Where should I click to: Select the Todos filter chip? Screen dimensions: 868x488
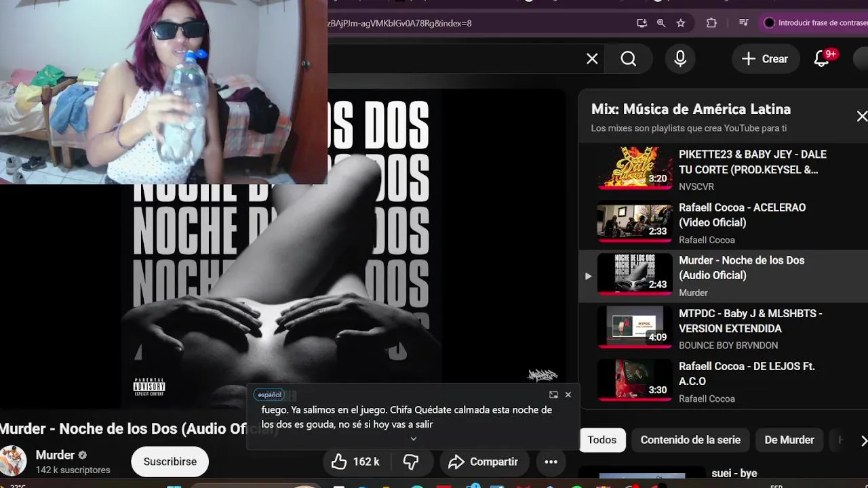(x=602, y=440)
